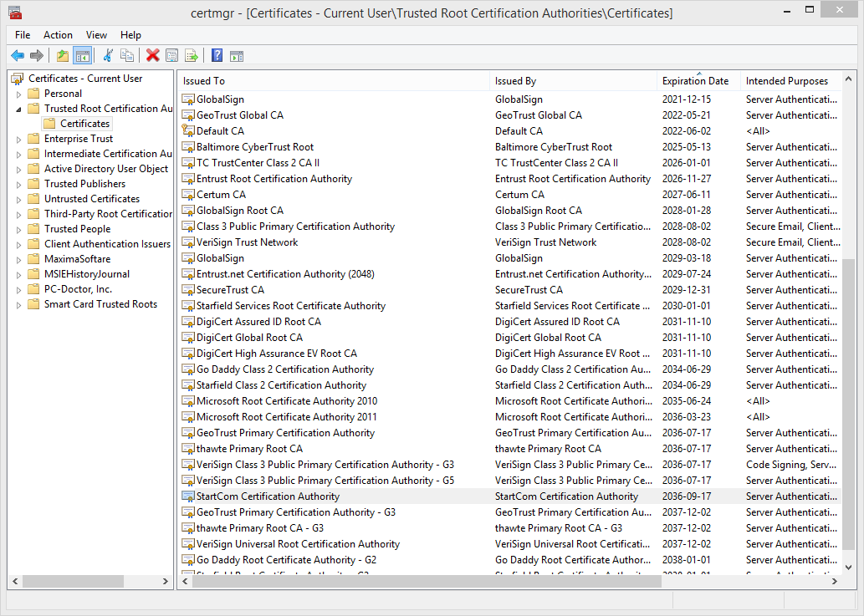Select the Starfield Services Root Certificate Authority name
This screenshot has height=616, width=864.
tap(291, 306)
